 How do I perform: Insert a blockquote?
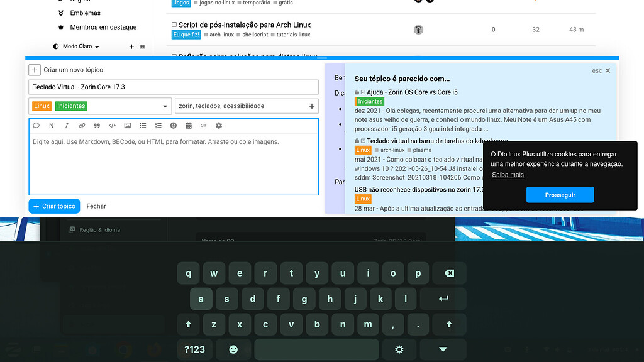(x=97, y=126)
